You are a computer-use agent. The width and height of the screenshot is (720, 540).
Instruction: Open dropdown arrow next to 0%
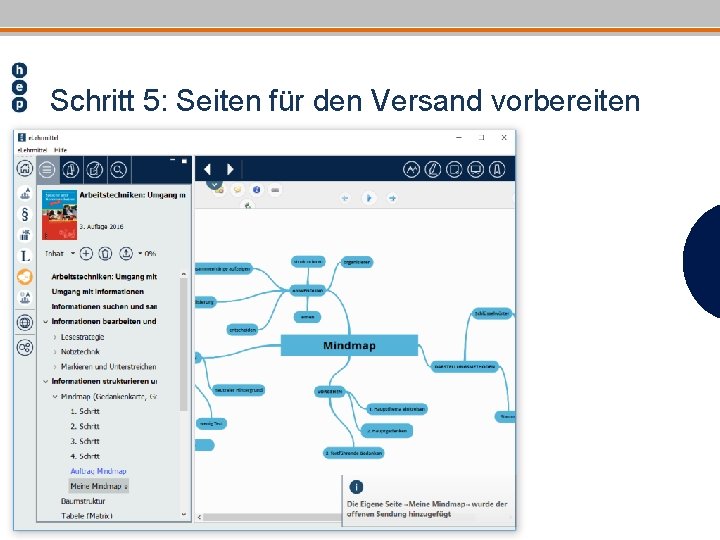click(x=140, y=253)
